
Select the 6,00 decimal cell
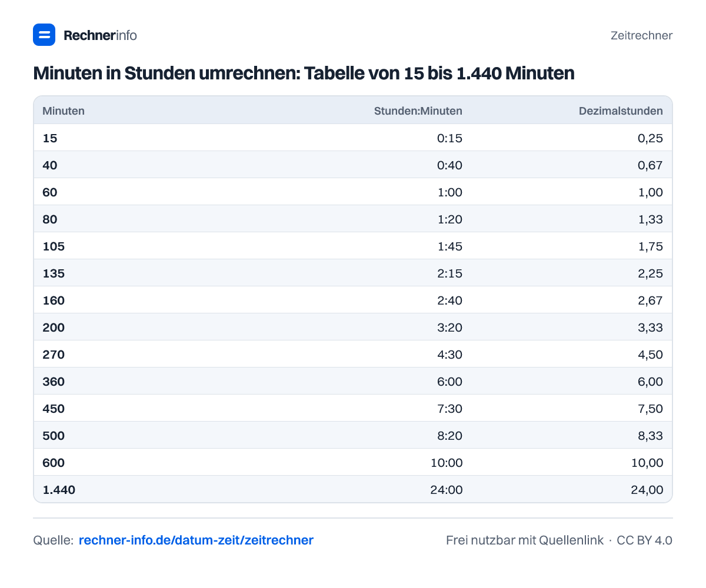(650, 382)
